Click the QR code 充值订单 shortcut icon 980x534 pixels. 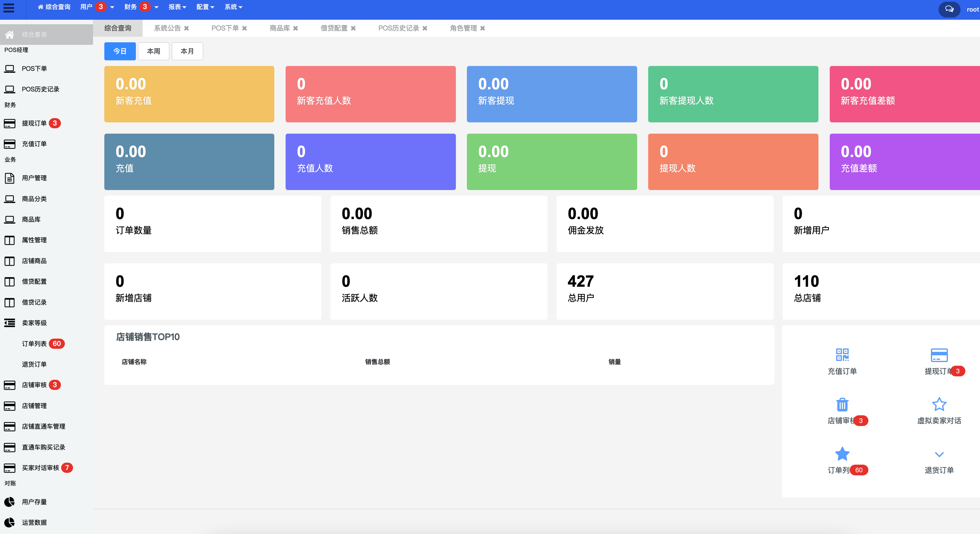(x=842, y=354)
